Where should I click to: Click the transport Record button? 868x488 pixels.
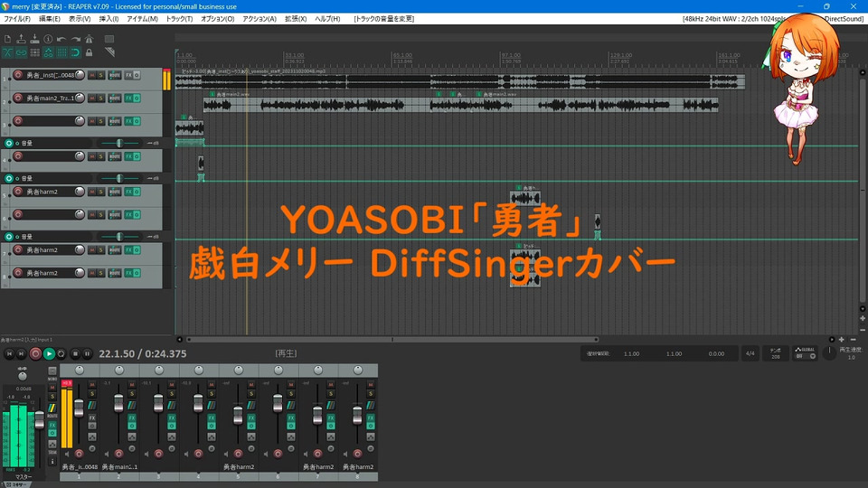coord(35,353)
